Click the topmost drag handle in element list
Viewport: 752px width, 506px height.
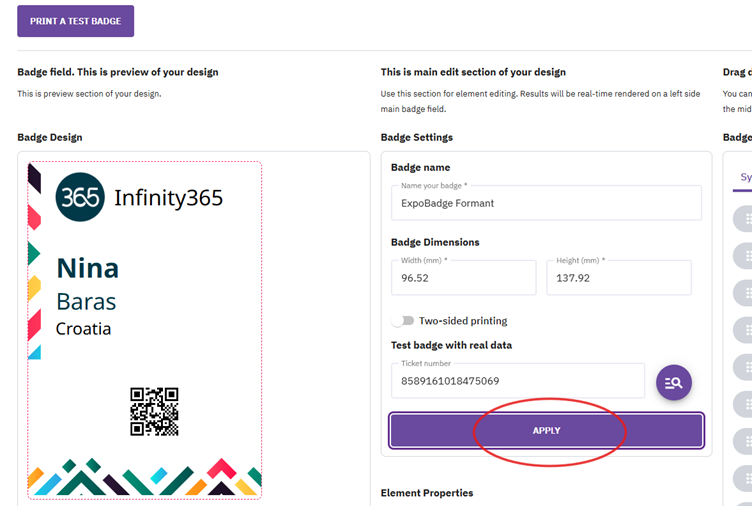(x=746, y=219)
